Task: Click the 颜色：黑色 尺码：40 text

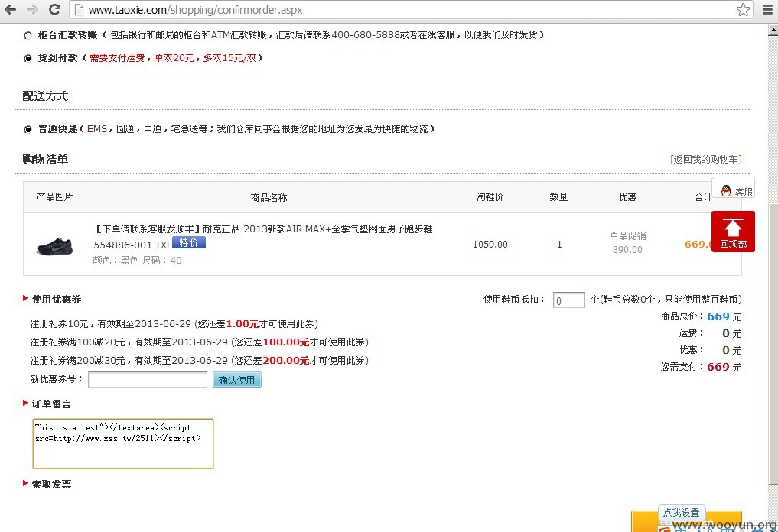Action: coord(138,261)
